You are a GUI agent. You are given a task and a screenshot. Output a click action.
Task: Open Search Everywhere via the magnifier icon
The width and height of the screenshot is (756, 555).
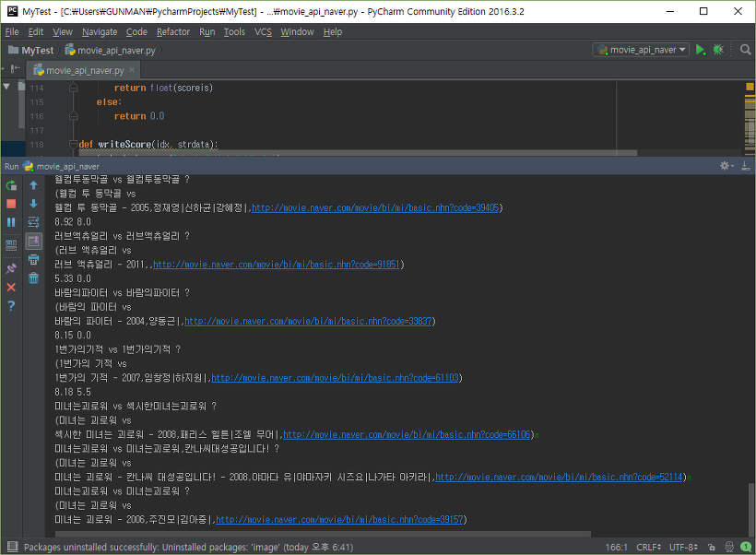tap(743, 51)
